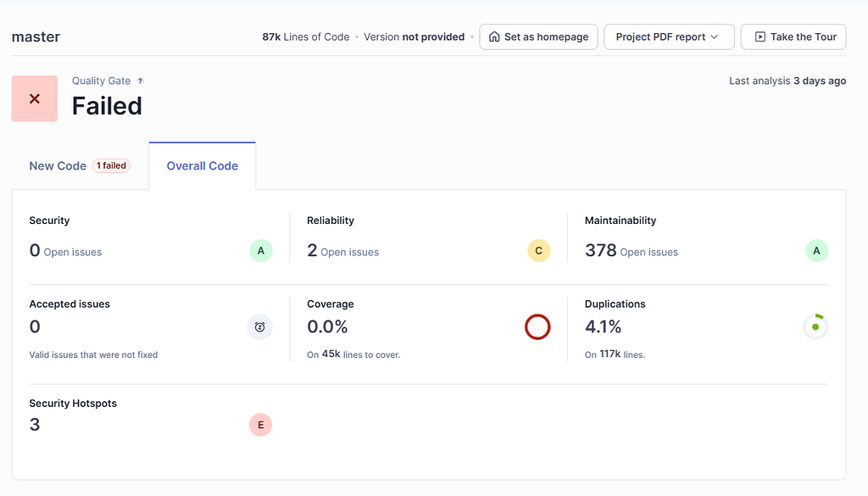View duplication details via 4.1% link
Viewport: 868px width, 496px height.
pos(604,326)
